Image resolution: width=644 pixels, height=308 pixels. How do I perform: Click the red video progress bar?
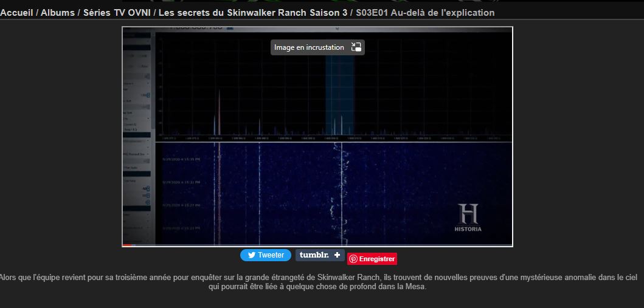click(x=128, y=245)
